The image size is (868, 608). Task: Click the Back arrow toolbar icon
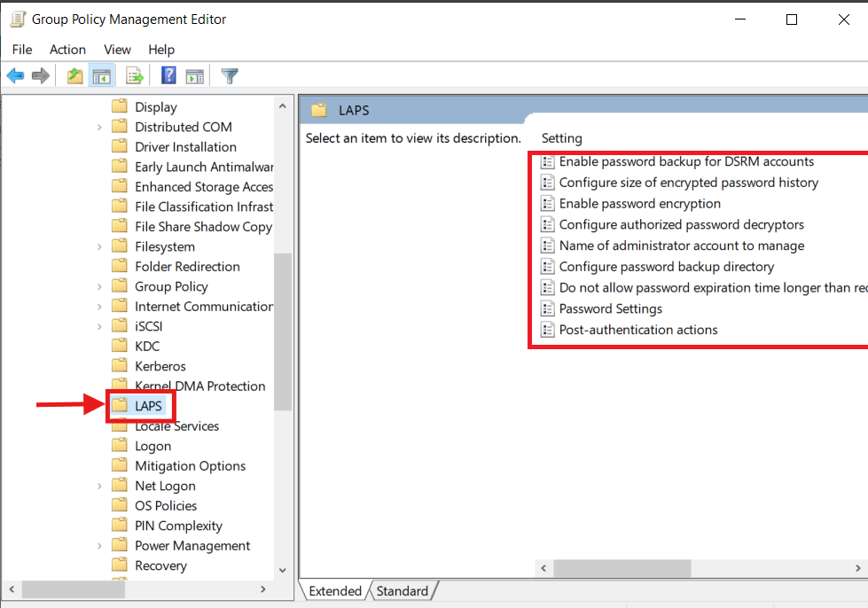[x=15, y=76]
